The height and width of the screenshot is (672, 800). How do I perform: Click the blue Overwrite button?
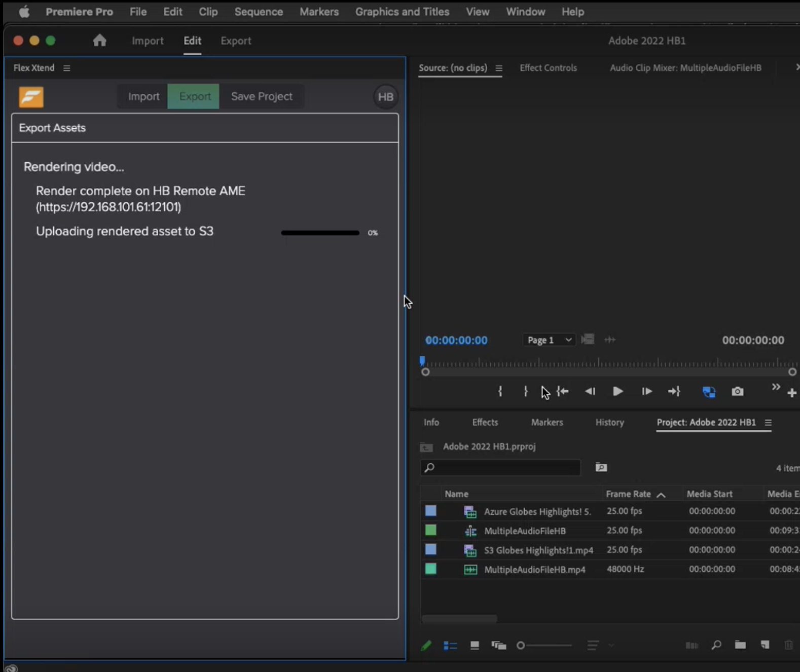click(709, 392)
